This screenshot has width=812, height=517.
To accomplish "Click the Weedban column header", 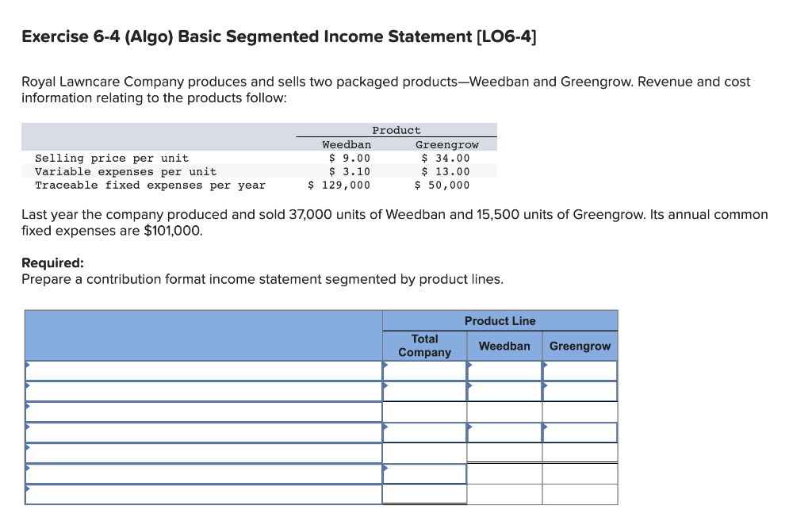I will [505, 346].
